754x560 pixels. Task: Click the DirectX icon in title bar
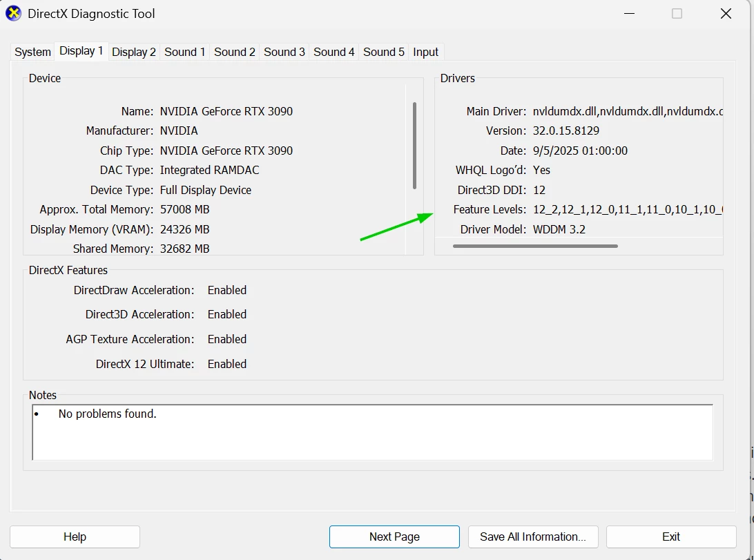(14, 13)
